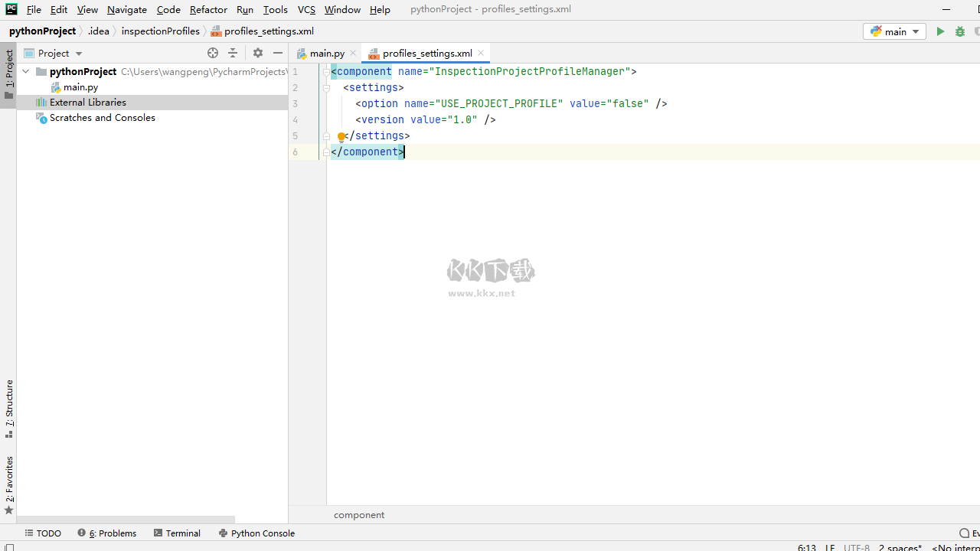This screenshot has width=980, height=551.
Task: Open the main run configuration dropdown
Action: (894, 31)
